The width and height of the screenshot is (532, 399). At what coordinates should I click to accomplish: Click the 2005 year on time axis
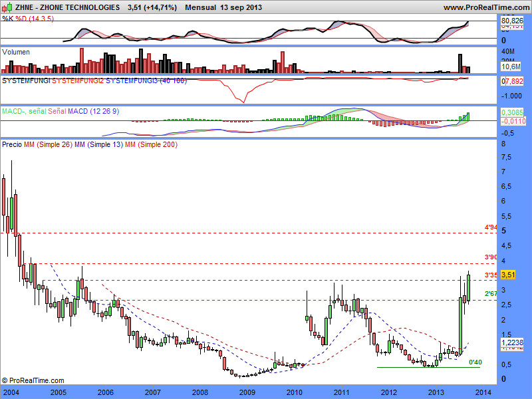click(59, 392)
